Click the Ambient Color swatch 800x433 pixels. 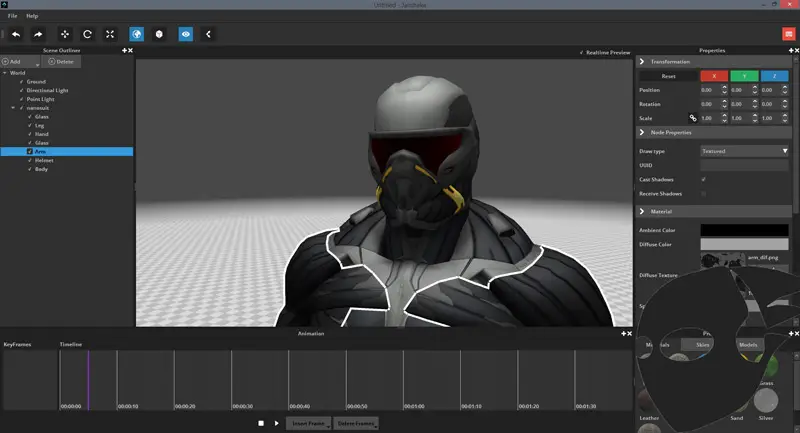point(744,230)
